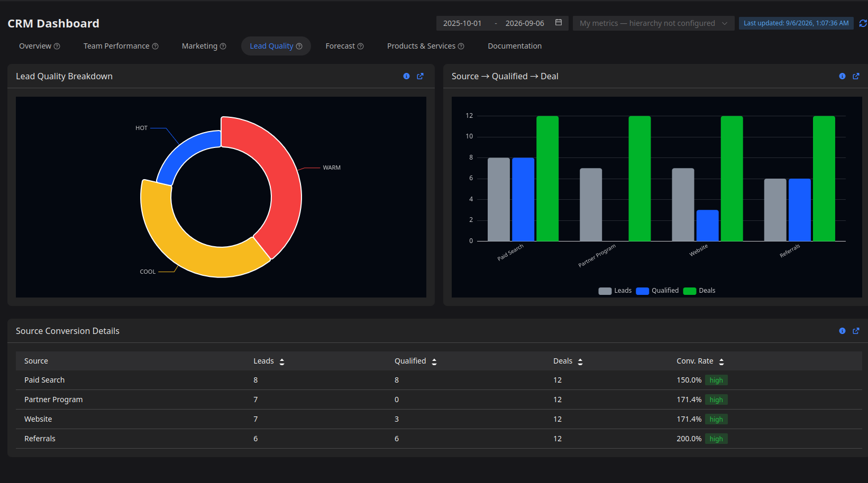Click info icon on Source Qualified Deal panel

click(842, 76)
